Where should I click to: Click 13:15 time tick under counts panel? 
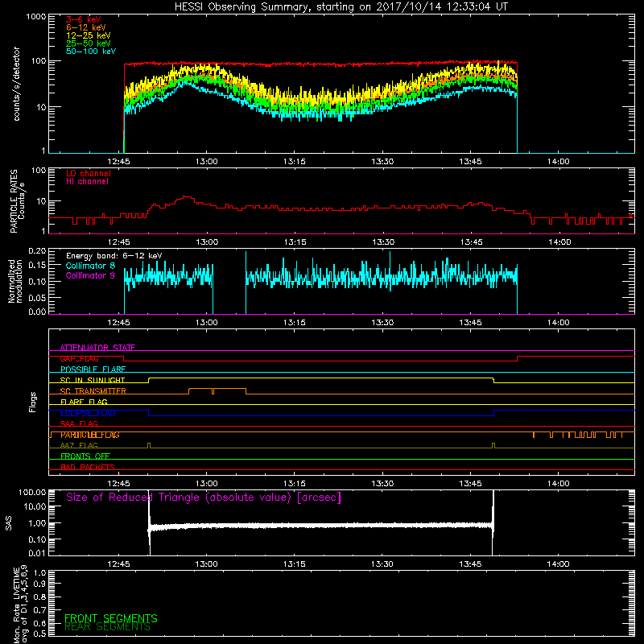(295, 162)
